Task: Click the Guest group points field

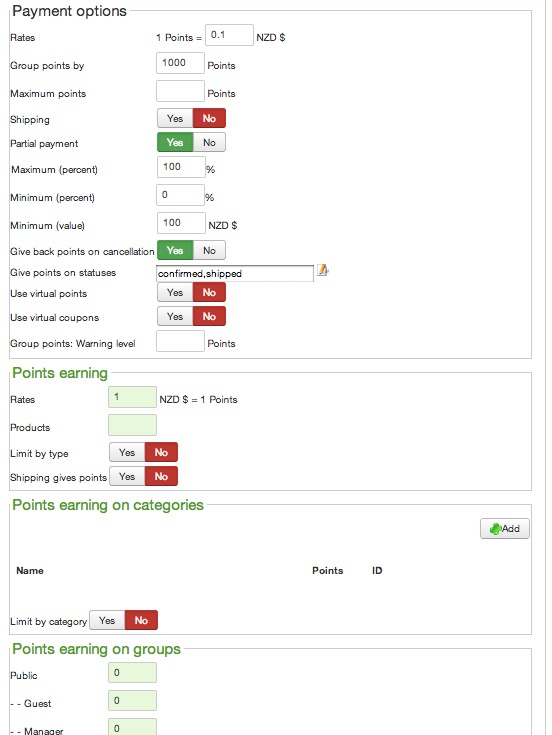Action: click(132, 701)
